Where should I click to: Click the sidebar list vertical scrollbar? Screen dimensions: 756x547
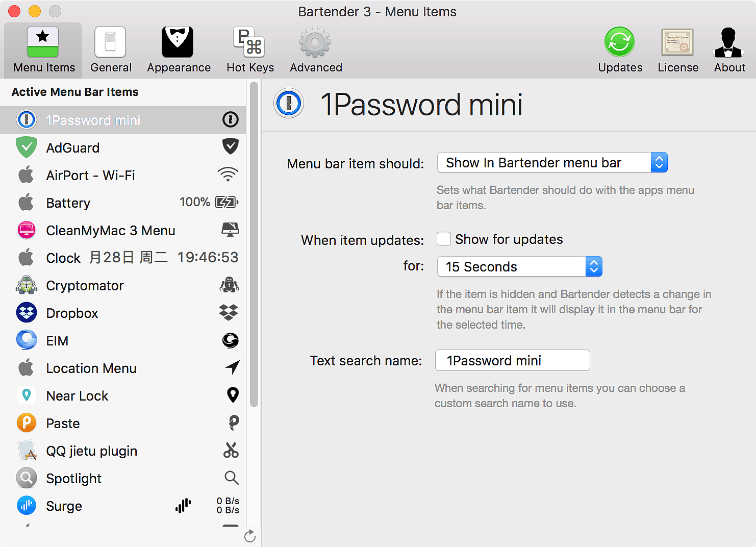pos(254,245)
